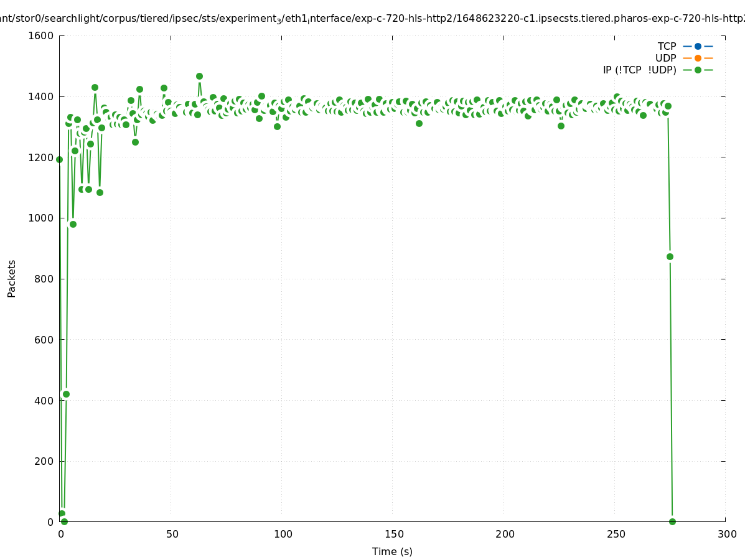Toggle the IP (!TCP !UDP) legend label
The width and height of the screenshot is (745, 560).
[x=639, y=70]
